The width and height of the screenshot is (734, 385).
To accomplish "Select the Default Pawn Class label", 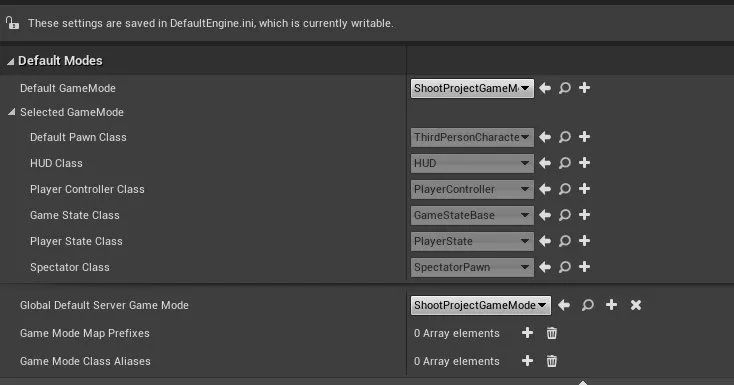I will [x=78, y=137].
